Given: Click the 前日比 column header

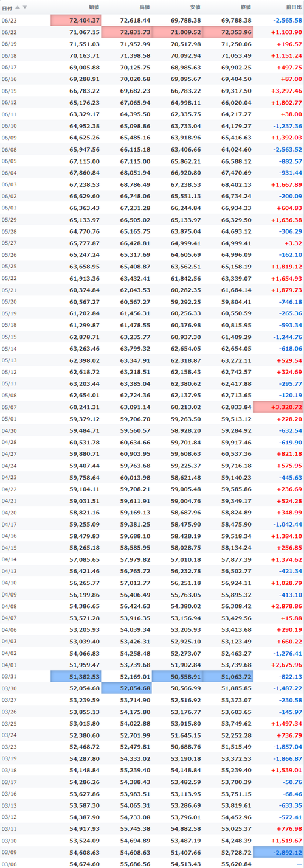Looking at the screenshot, I should click(292, 7).
